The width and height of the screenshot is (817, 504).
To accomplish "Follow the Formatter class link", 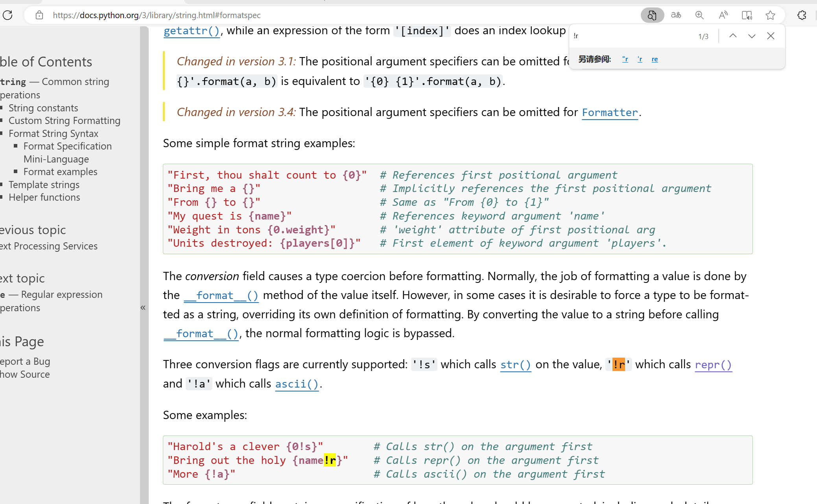I will pos(609,113).
